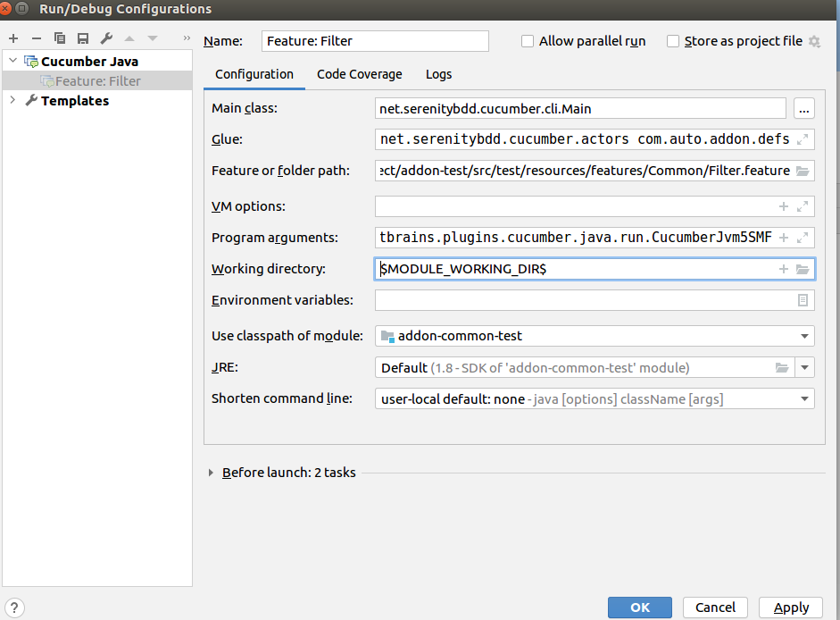Save configuration with the floppy disk icon
840x620 pixels.
pos(82,38)
